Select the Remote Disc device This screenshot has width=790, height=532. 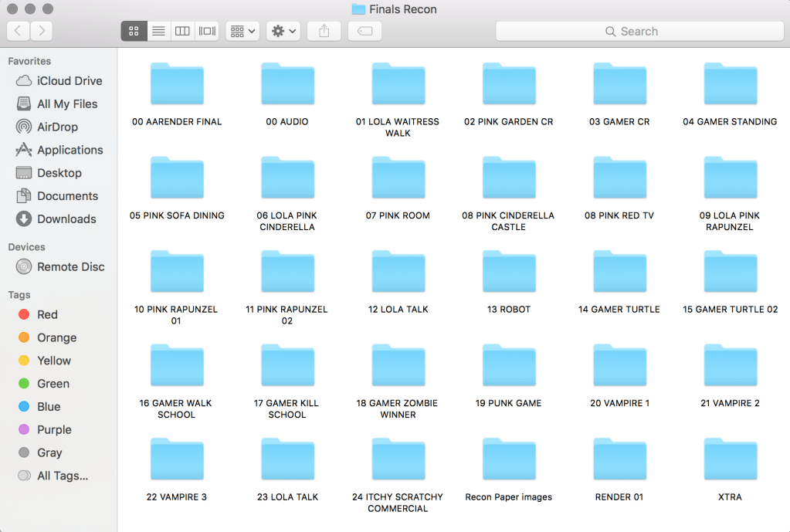tap(70, 267)
